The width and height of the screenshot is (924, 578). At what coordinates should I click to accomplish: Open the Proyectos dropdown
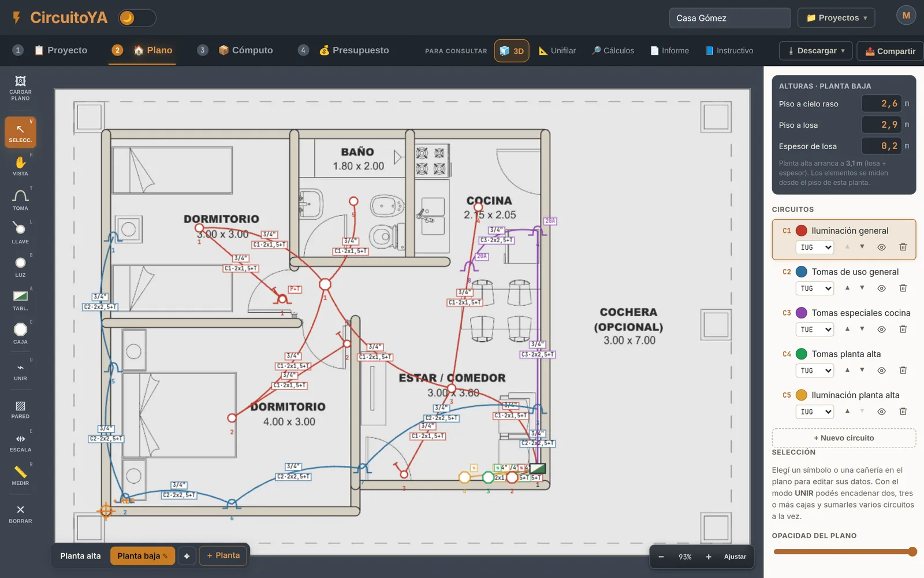point(836,18)
